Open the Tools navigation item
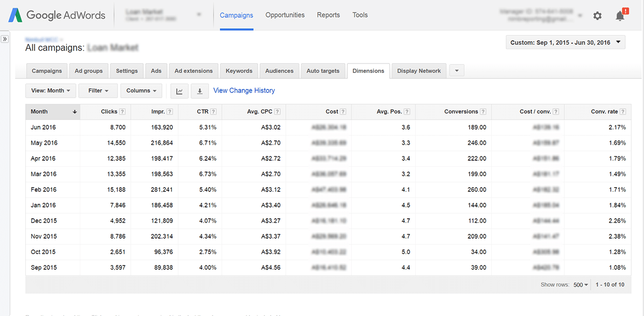Screen dimensions: 644x316 [360, 15]
